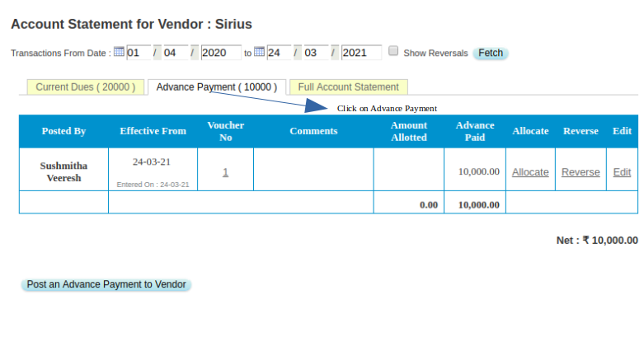Viewport: 644px width, 342px height.
Task: Select the Reverse column header
Action: tap(581, 131)
